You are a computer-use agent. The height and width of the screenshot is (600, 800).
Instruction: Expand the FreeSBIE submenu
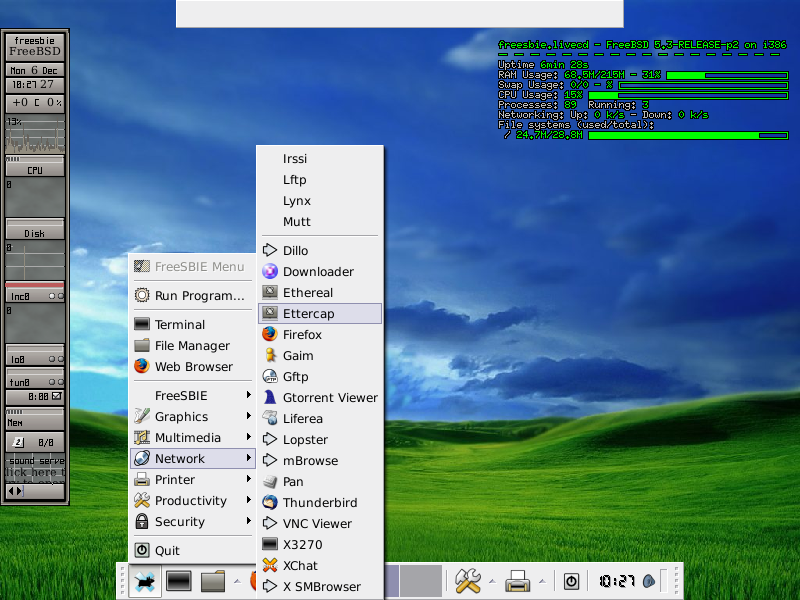point(192,395)
